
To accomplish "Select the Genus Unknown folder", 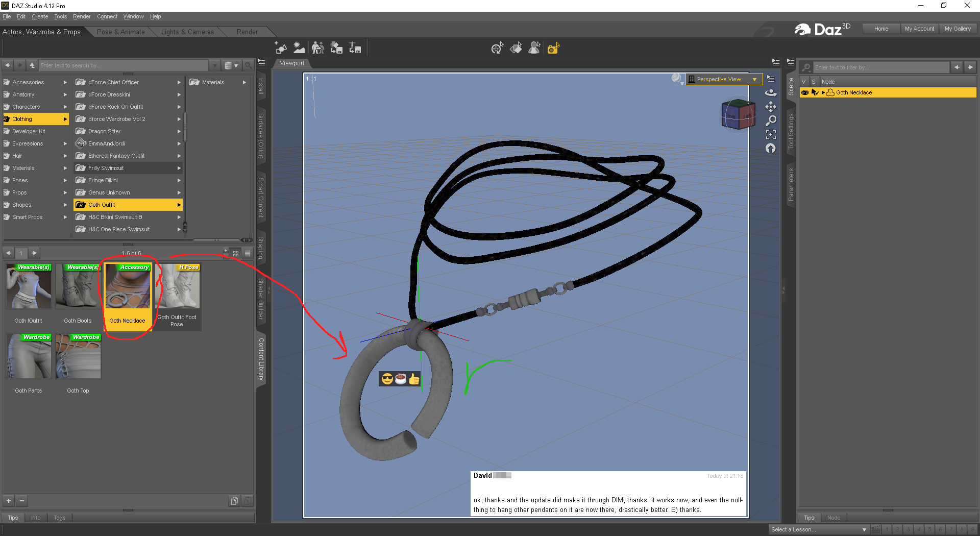I will click(128, 192).
